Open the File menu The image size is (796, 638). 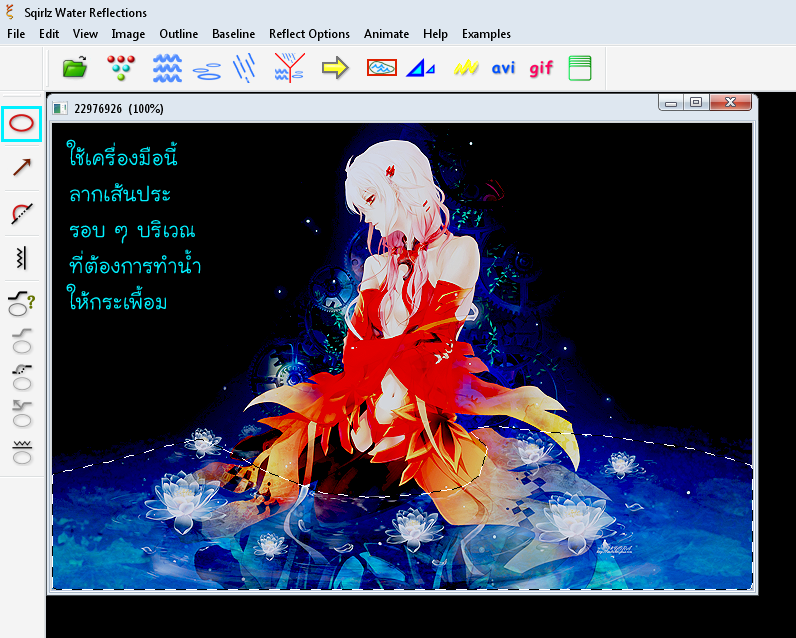click(x=16, y=34)
